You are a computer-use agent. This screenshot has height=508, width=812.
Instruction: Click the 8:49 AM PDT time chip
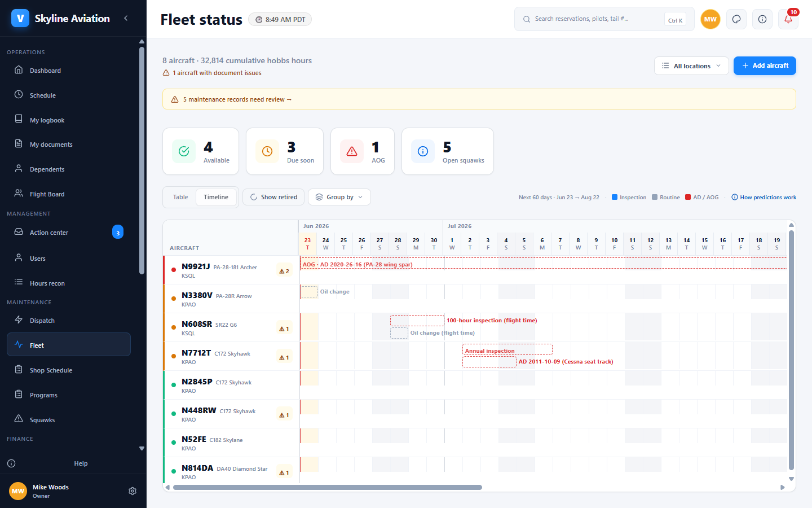[280, 19]
